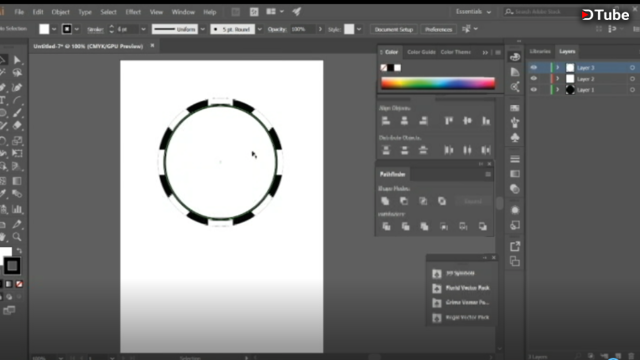Expand Layer 1 contents
The width and height of the screenshot is (640, 360).
click(x=558, y=90)
